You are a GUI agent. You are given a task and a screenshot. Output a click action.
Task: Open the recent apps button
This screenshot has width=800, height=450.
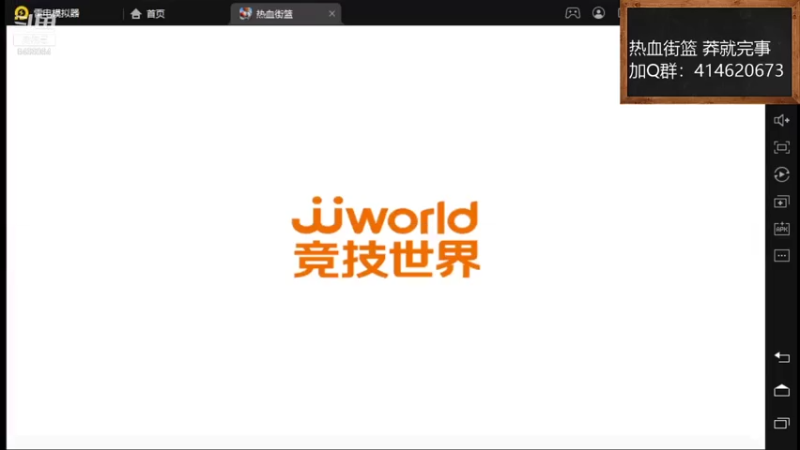[782, 423]
